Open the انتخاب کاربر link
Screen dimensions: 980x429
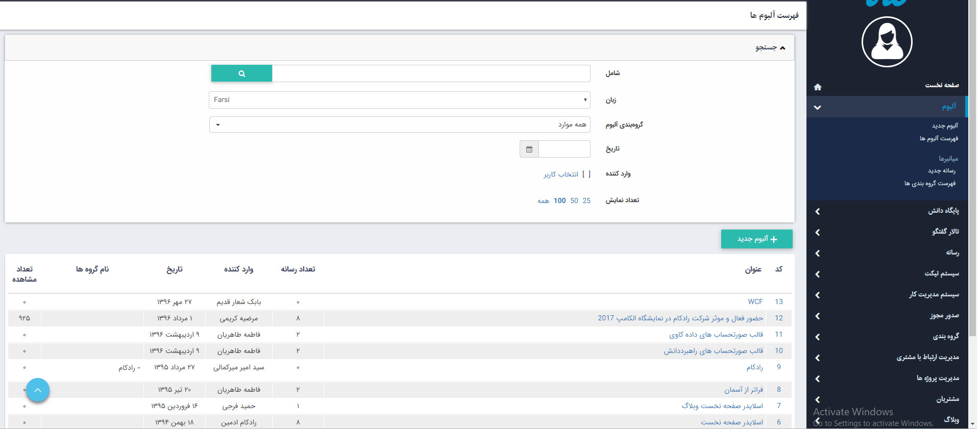[x=560, y=174]
